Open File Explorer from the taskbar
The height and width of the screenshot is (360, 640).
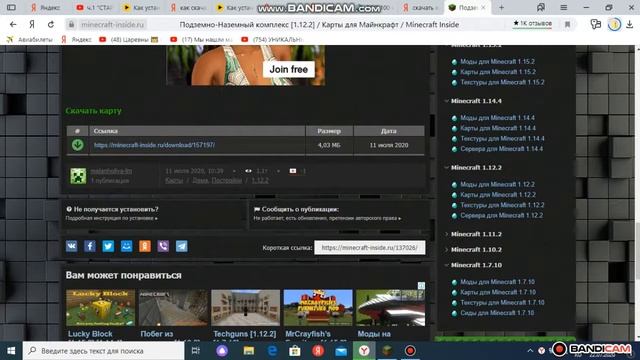249,351
